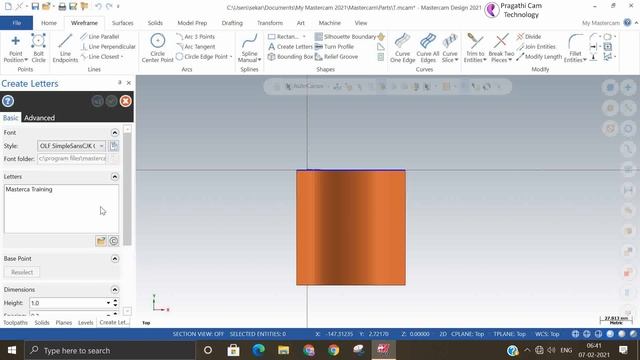This screenshot has height=360, width=640.
Task: Open Google Chrome from the taskbar
Action: (333, 350)
